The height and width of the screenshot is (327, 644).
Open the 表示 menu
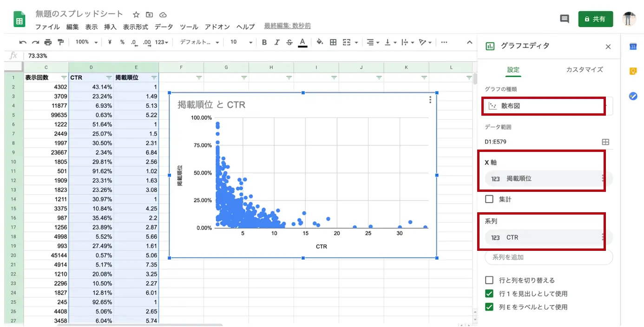point(92,27)
